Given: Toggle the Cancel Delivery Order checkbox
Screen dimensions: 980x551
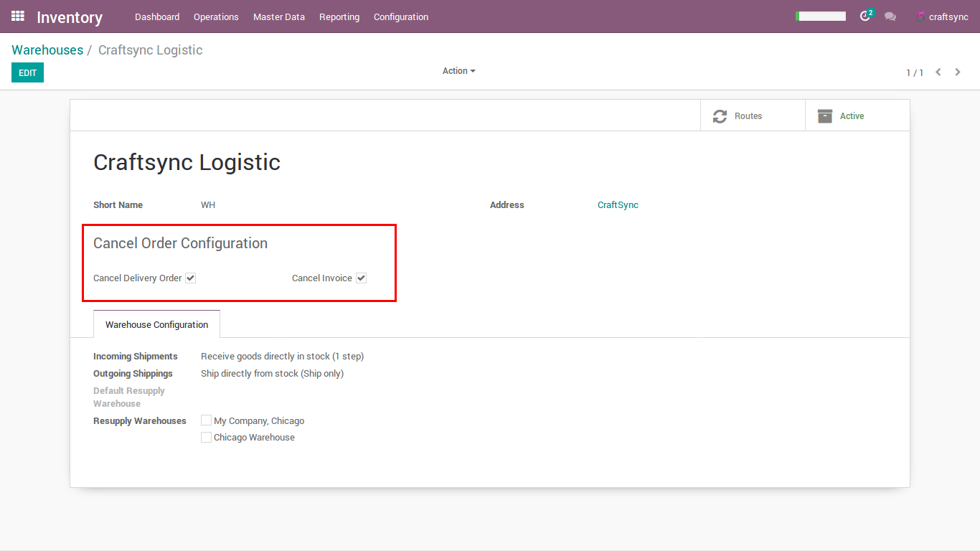Looking at the screenshot, I should click(x=191, y=278).
